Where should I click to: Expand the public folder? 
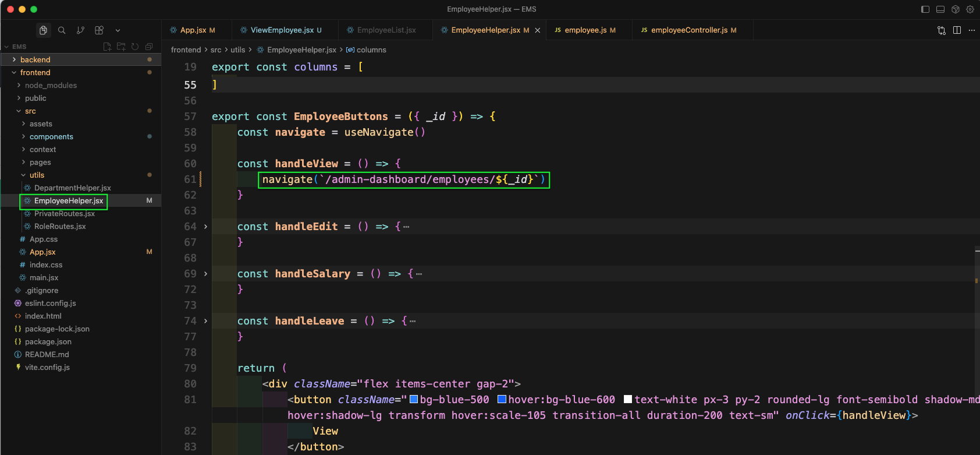80,98
